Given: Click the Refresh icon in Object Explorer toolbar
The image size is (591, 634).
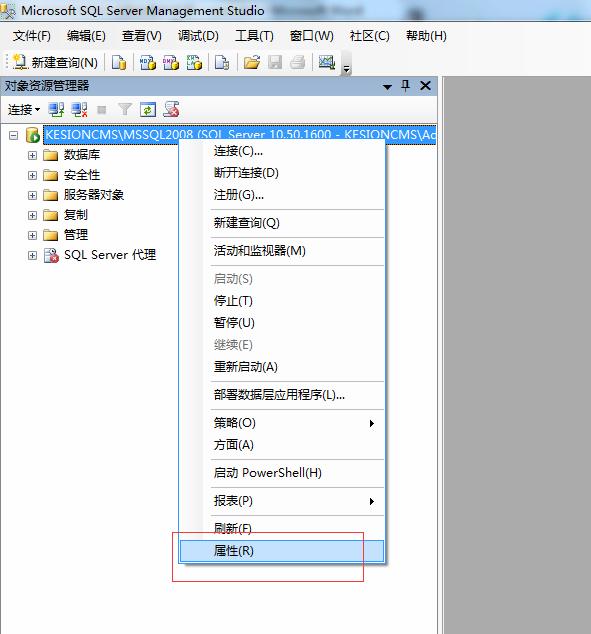Looking at the screenshot, I should (x=148, y=110).
